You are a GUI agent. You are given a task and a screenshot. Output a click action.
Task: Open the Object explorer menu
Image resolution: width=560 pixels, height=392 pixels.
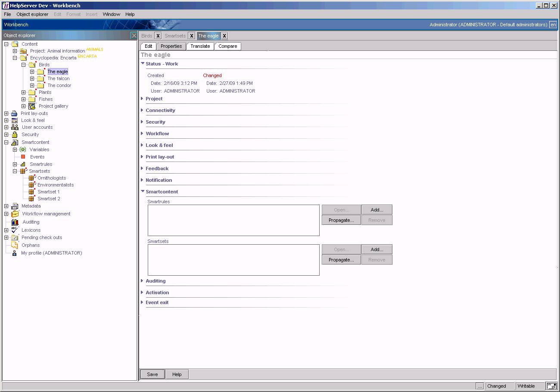32,14
